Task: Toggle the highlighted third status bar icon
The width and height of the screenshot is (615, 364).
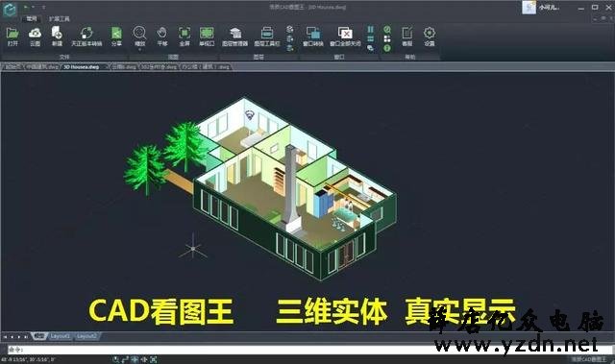Action: point(135,359)
